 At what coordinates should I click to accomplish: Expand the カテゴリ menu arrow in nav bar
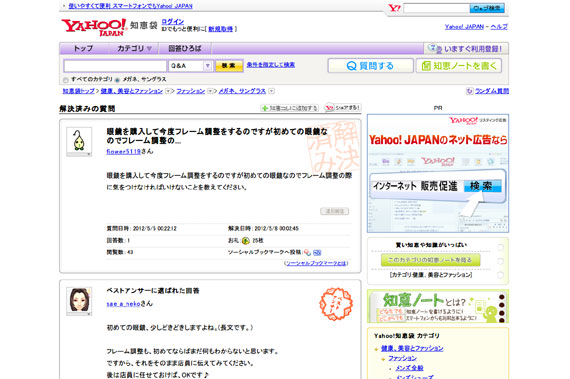pos(149,49)
